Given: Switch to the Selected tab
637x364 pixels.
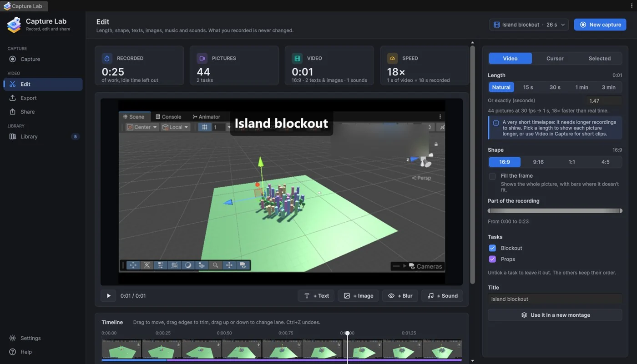Looking at the screenshot, I should [x=600, y=59].
